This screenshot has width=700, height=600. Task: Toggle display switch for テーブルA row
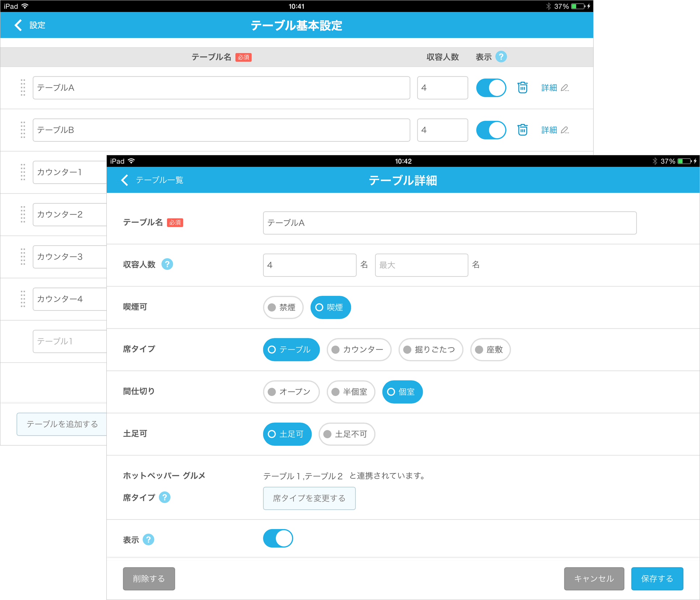[x=491, y=88]
